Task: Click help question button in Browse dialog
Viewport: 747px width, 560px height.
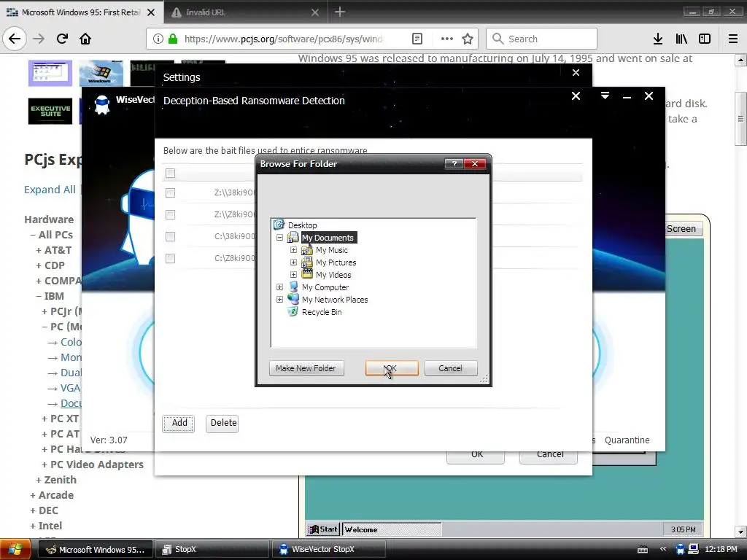Action: click(454, 164)
